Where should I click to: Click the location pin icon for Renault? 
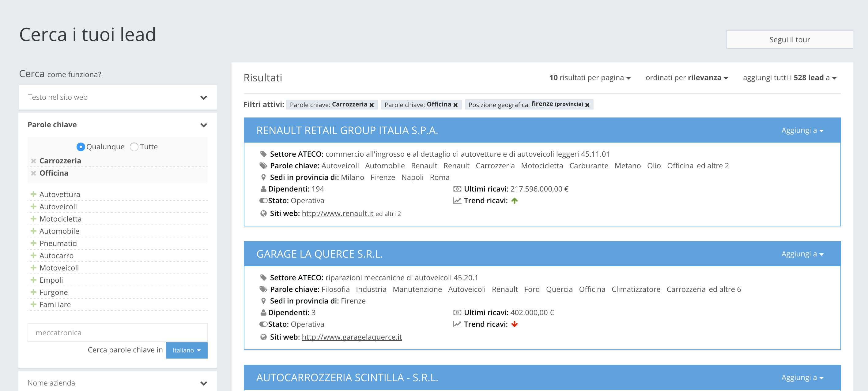coord(263,177)
